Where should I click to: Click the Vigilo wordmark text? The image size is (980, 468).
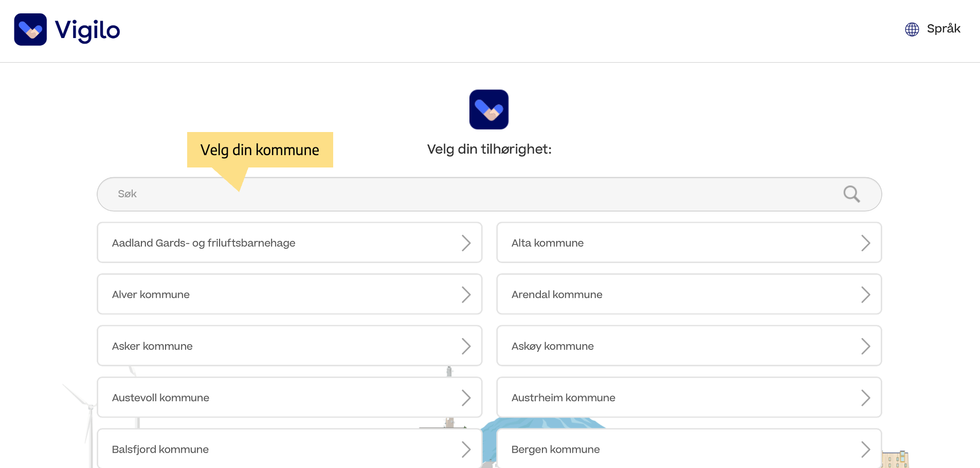point(87,30)
